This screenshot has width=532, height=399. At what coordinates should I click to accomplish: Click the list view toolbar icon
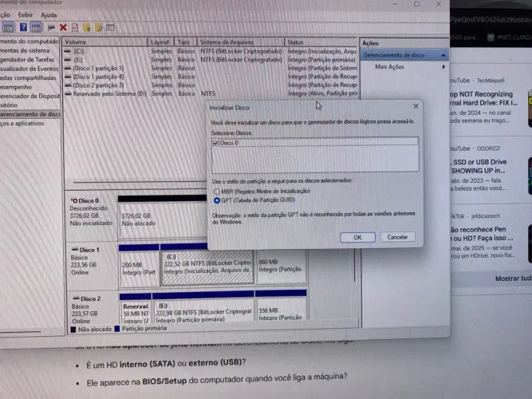[x=110, y=27]
